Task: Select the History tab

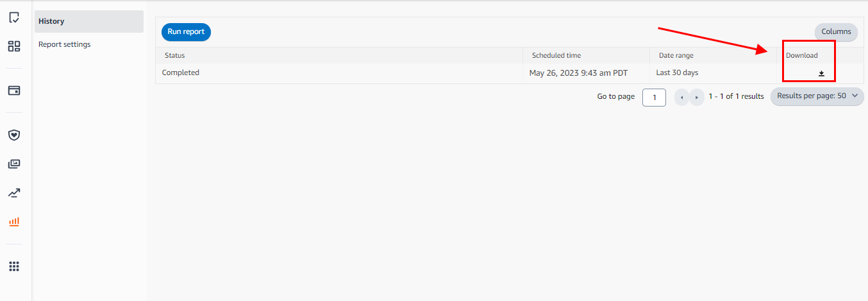Action: point(89,21)
